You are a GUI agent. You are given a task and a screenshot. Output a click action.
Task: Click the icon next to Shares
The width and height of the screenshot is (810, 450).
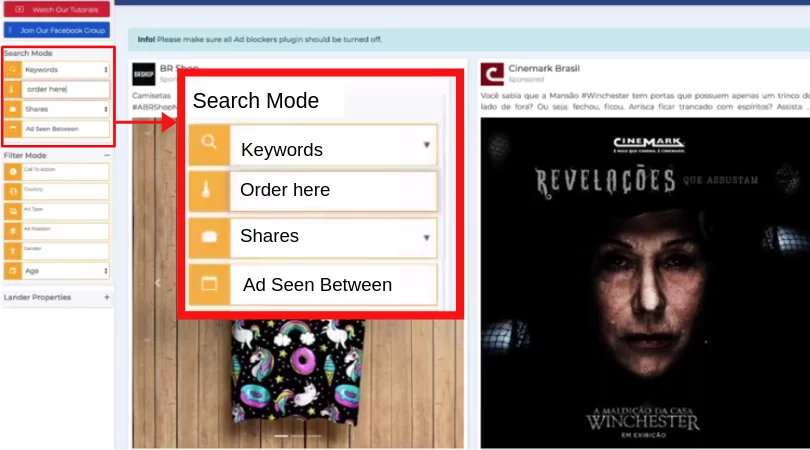point(13,109)
